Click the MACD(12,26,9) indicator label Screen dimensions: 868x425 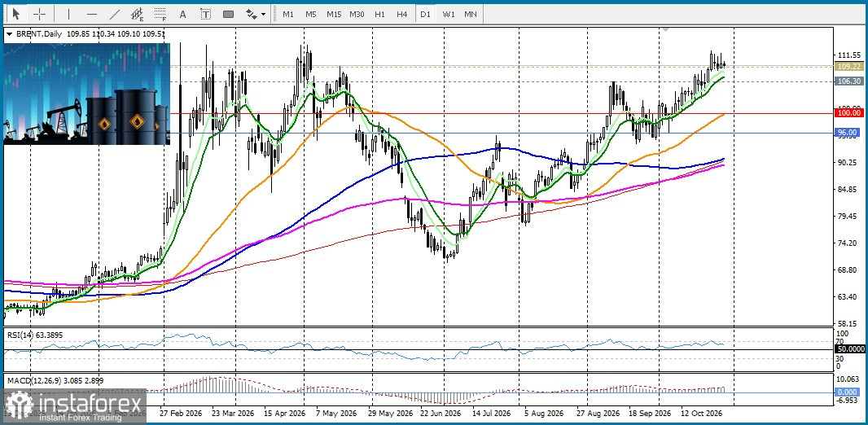(x=55, y=381)
